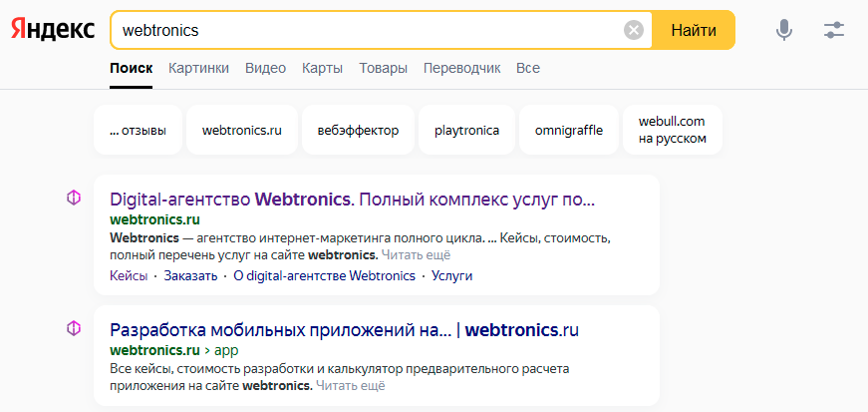Choose the webtronics.ru suggestion chip
The width and height of the screenshot is (868, 412).
[x=242, y=130]
